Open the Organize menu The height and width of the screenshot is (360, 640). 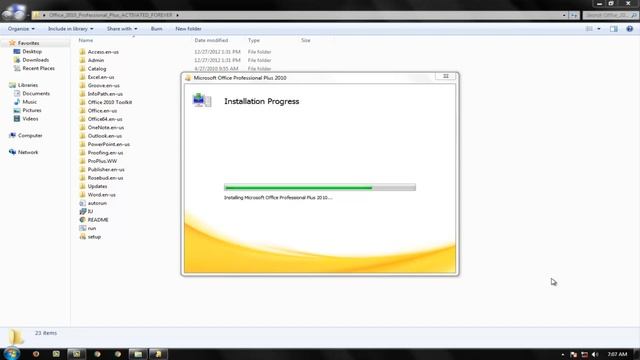(21, 29)
